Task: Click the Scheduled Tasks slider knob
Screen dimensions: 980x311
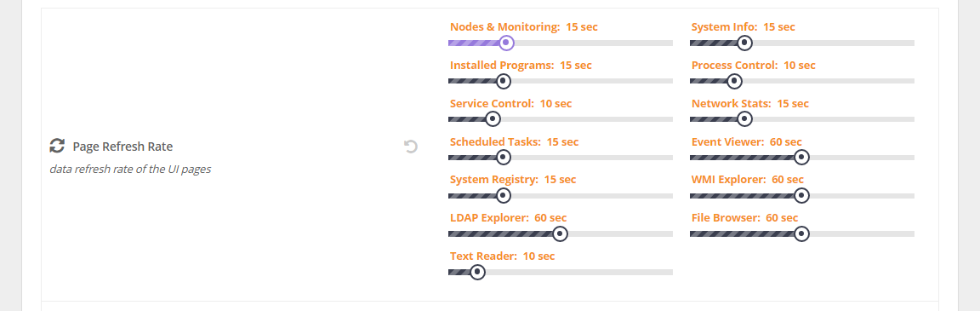Action: tap(503, 157)
